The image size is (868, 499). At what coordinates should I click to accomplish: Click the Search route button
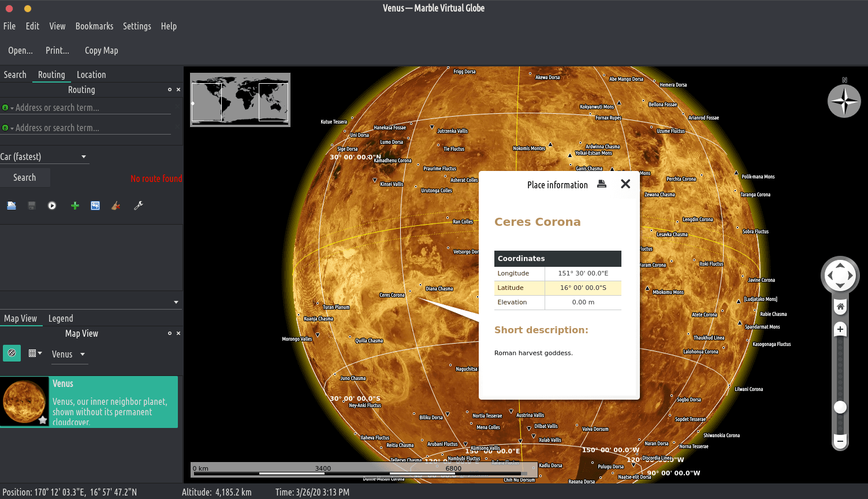tap(25, 177)
